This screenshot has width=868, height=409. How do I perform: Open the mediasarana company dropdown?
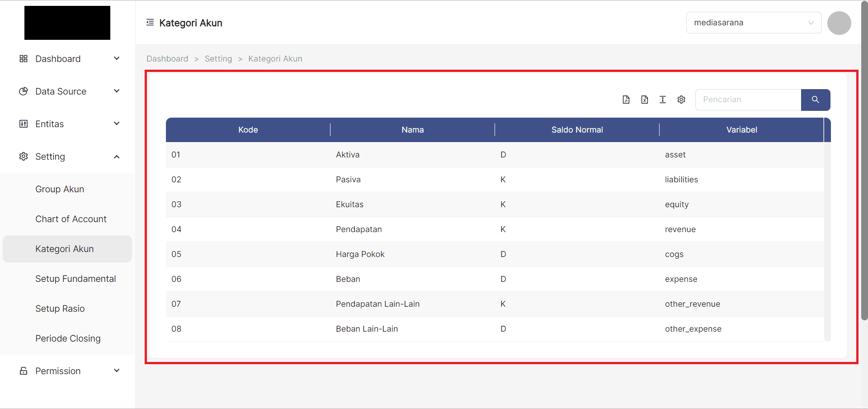pyautogui.click(x=754, y=23)
